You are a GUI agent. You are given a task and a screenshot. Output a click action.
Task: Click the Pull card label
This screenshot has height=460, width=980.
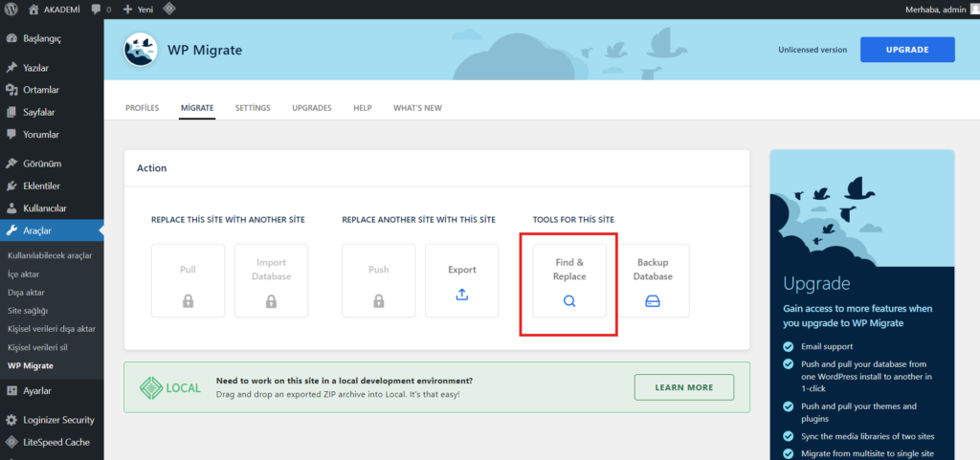189,270
